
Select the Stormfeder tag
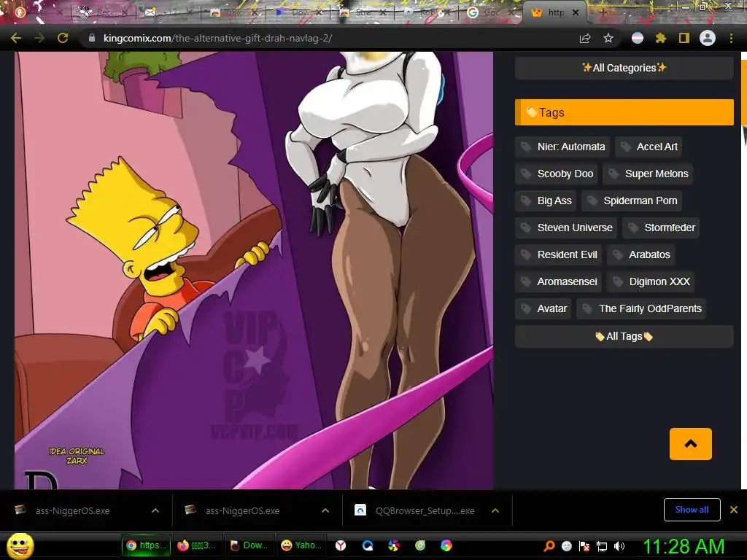coord(661,227)
